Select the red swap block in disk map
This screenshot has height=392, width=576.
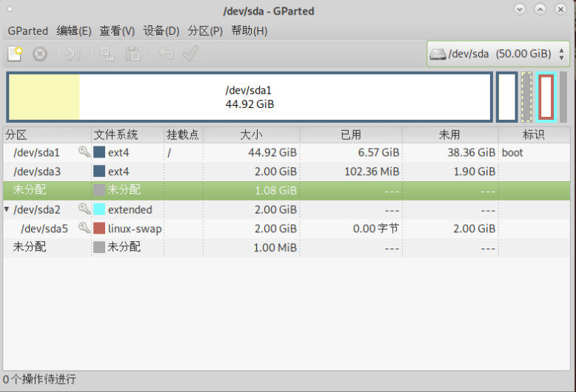[x=546, y=98]
